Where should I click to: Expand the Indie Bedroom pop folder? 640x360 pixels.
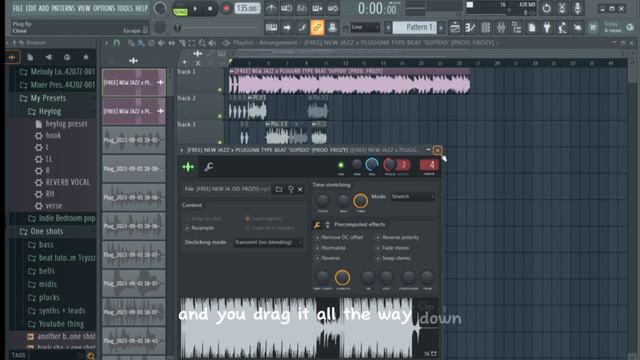click(x=61, y=218)
